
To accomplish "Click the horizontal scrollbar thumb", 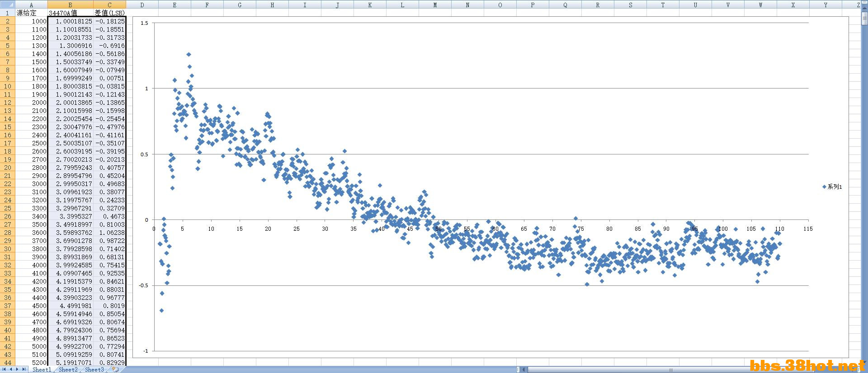I will (671, 369).
